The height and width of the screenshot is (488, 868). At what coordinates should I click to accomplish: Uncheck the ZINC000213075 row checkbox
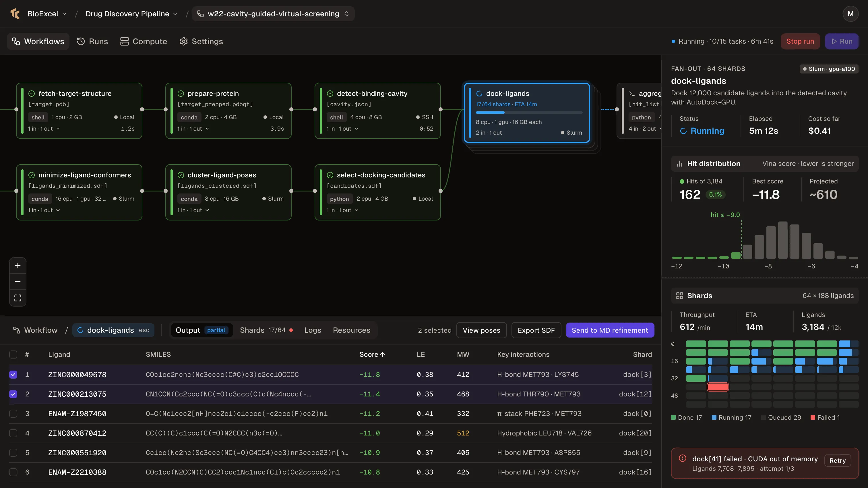[13, 394]
